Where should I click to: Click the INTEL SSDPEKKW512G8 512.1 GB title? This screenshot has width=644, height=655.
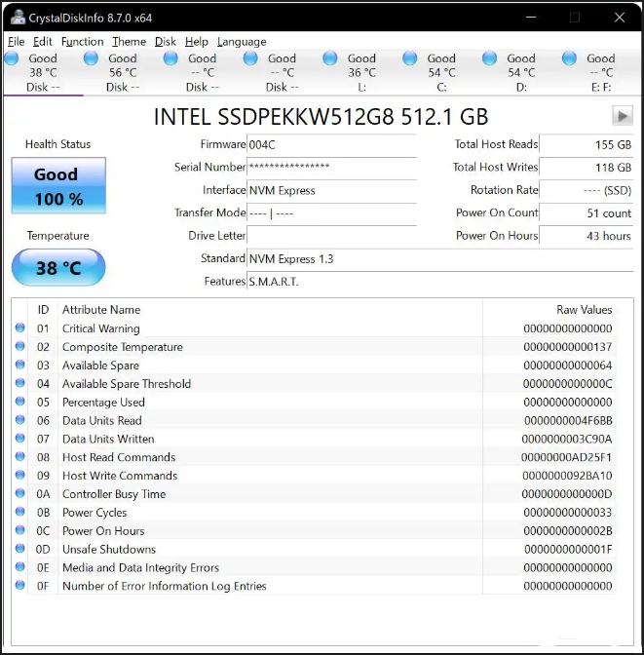[x=321, y=117]
